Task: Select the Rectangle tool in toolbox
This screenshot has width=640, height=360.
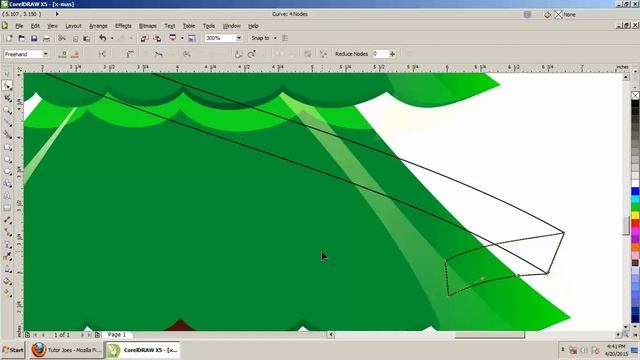Action: point(7,147)
